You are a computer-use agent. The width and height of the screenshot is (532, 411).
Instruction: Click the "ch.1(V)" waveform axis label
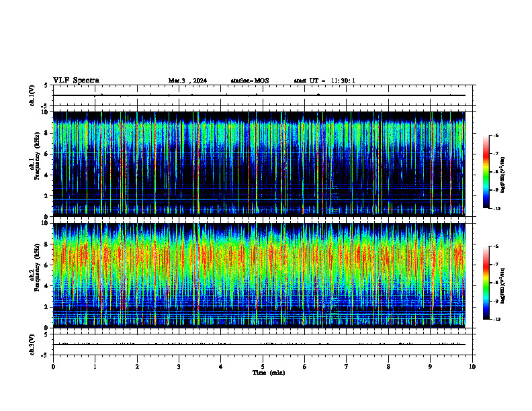(32, 95)
